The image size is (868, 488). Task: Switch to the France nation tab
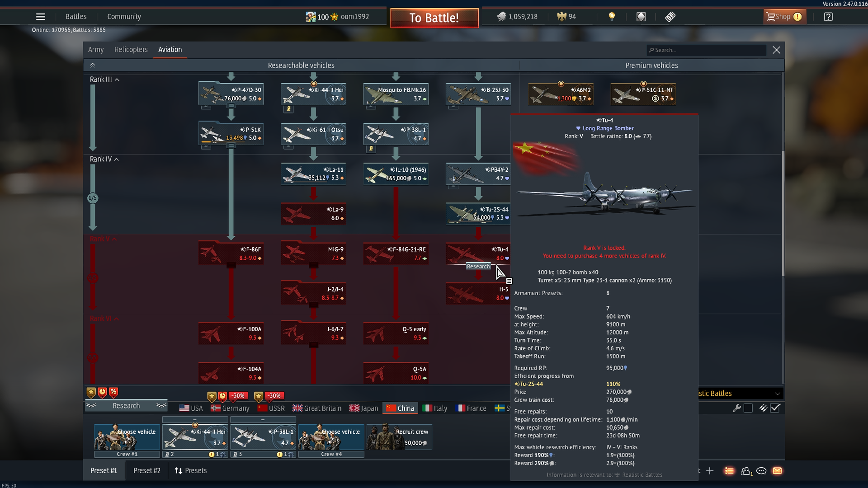(x=471, y=408)
